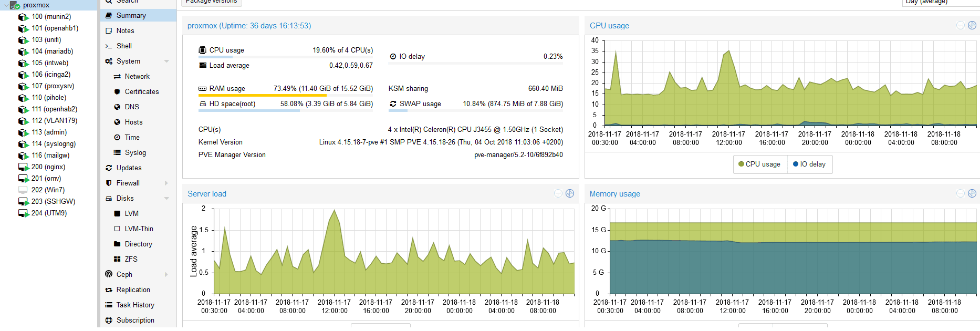
Task: Zoom in the Server load chart
Action: point(570,193)
